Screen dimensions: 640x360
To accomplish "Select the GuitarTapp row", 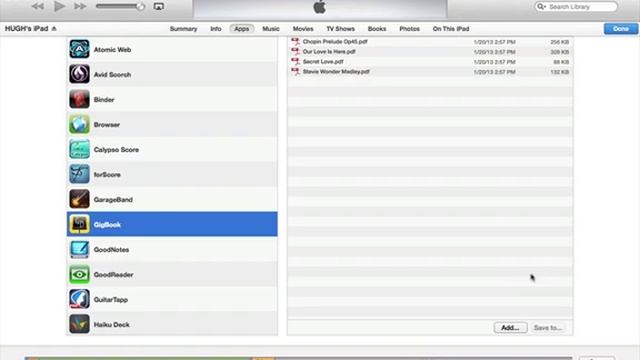I will 172,299.
